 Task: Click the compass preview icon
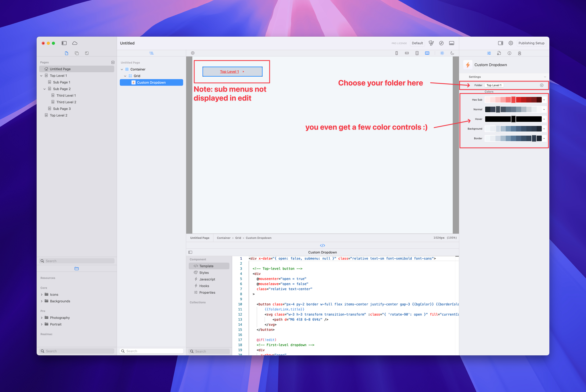click(x=441, y=43)
